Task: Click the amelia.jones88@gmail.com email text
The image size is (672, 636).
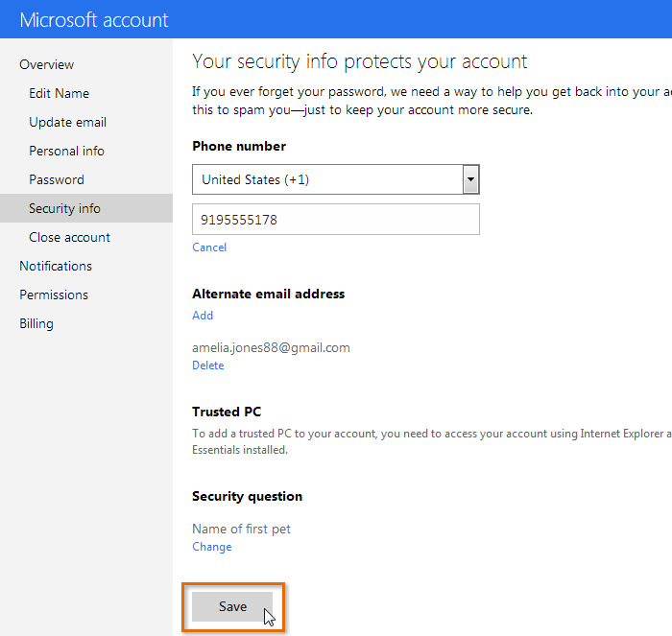Action: pos(271,347)
